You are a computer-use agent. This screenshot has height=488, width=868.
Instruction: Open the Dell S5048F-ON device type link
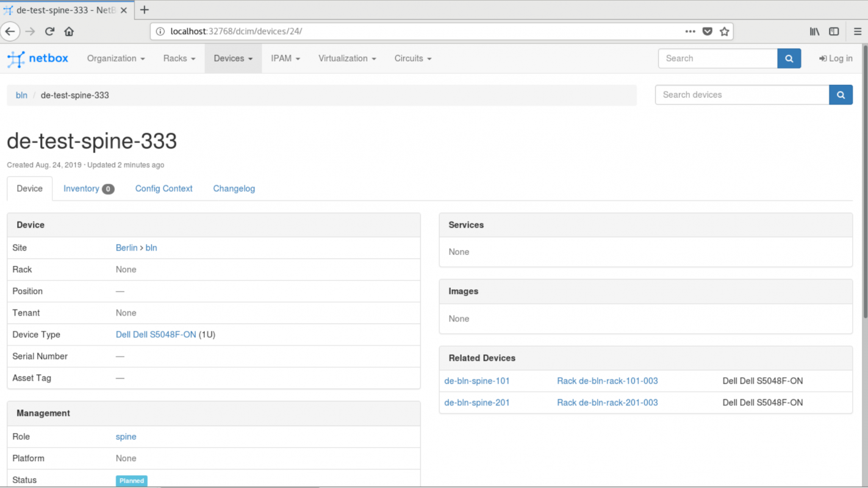(x=156, y=334)
